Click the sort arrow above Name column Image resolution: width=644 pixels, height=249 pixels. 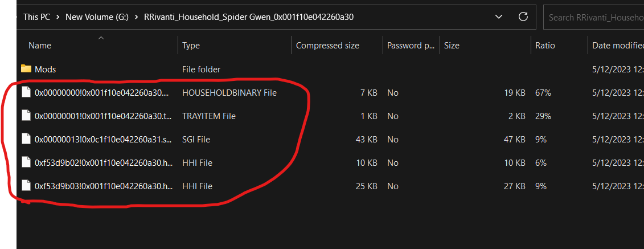point(101,38)
